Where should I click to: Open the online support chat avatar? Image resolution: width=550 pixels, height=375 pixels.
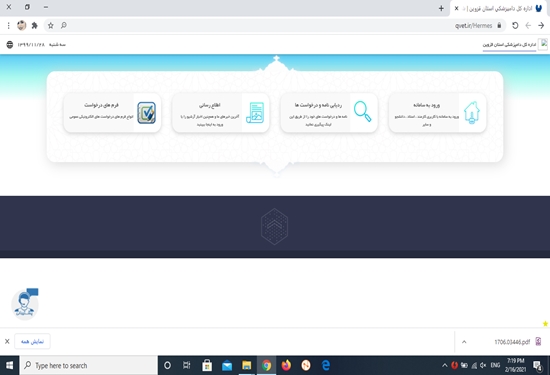pos(25,303)
